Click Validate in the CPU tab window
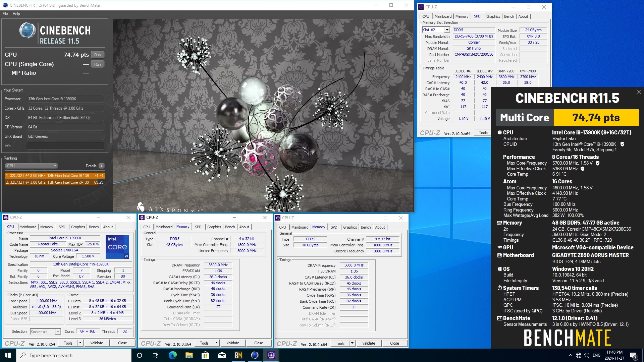Screen dimensions: 644x362 [97, 343]
